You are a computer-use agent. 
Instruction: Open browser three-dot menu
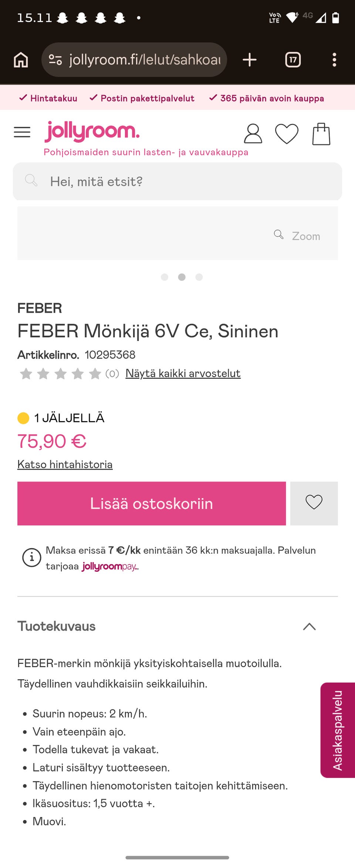334,60
